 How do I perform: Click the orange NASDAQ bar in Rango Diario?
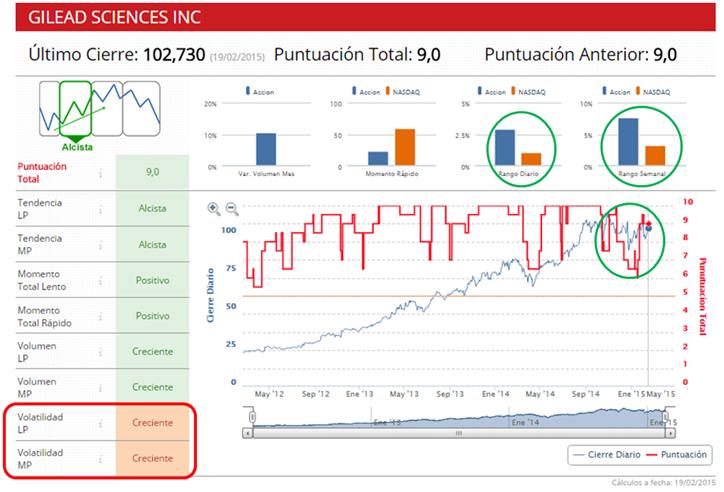point(531,159)
